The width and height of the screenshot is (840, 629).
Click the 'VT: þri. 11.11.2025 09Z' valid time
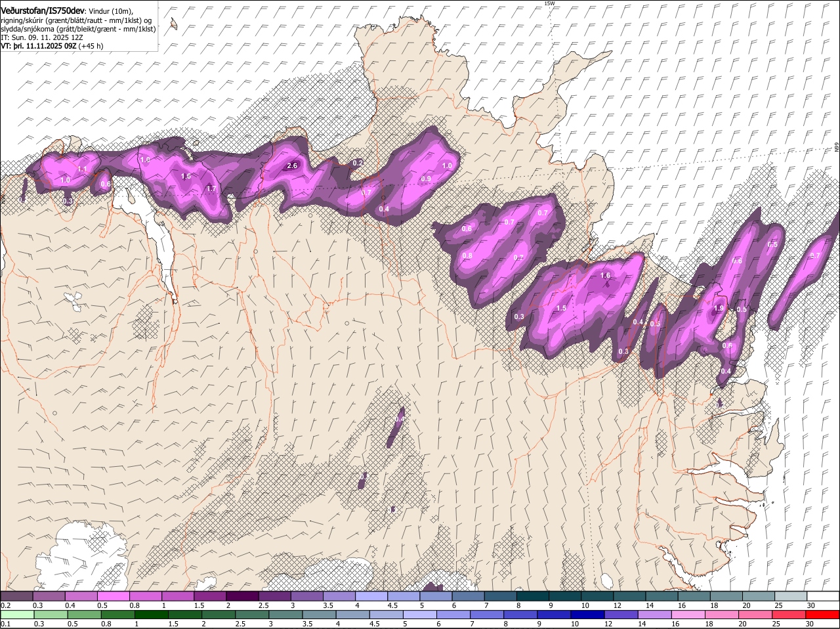[39, 46]
